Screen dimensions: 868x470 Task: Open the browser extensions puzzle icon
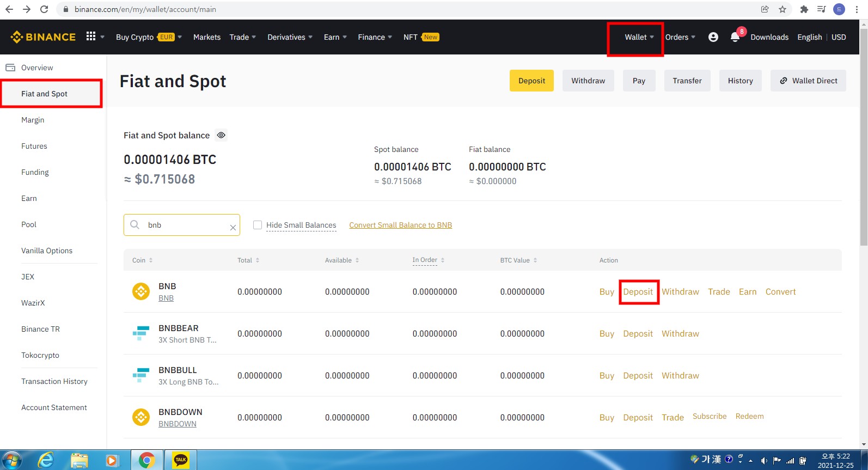click(x=804, y=9)
